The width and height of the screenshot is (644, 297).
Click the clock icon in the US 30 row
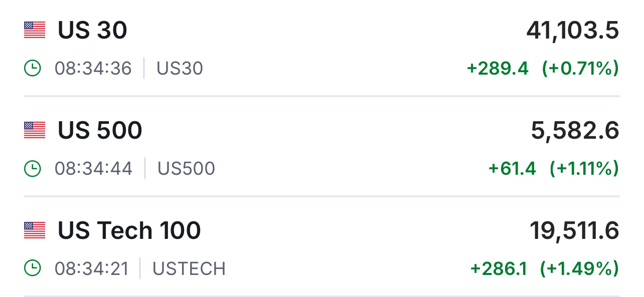[x=33, y=68]
